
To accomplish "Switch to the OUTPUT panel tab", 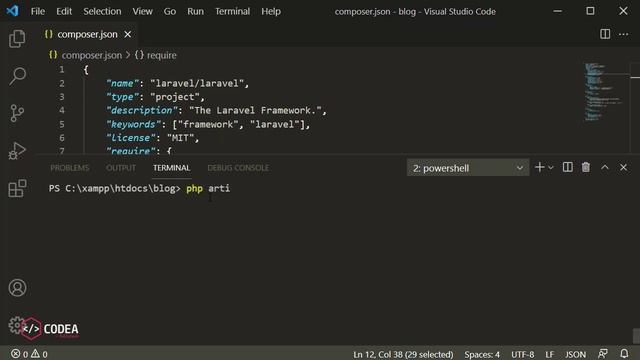I will pyautogui.click(x=121, y=168).
